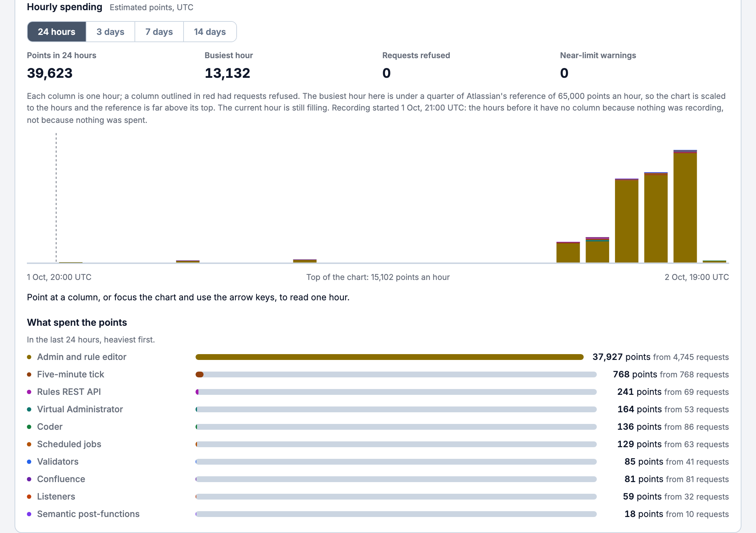Click the Five-minute tick progress bar

tap(396, 374)
